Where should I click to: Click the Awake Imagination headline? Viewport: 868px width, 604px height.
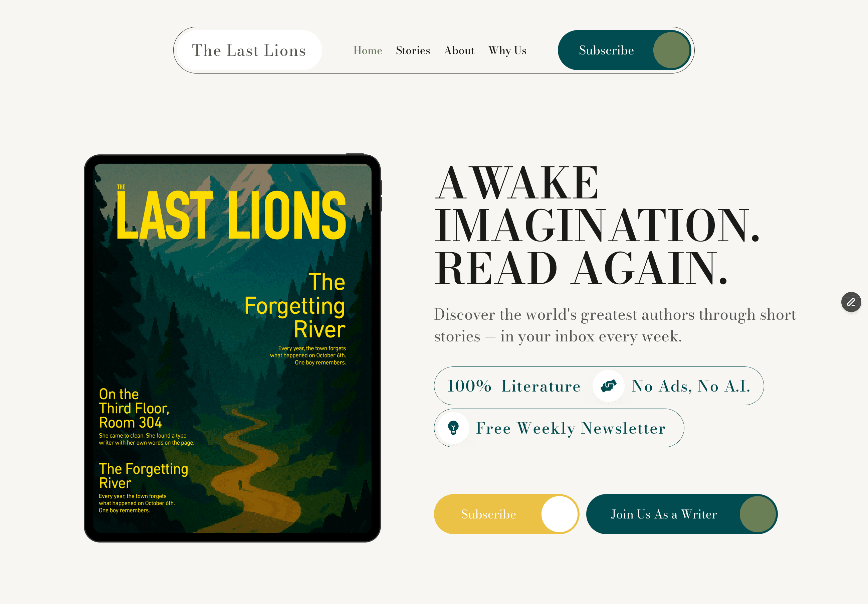597,225
